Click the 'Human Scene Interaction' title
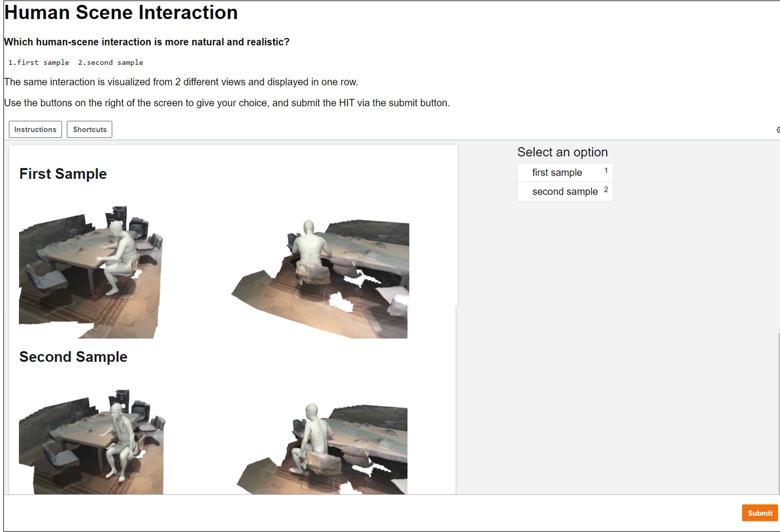Viewport: 780px width, 532px height. point(121,12)
